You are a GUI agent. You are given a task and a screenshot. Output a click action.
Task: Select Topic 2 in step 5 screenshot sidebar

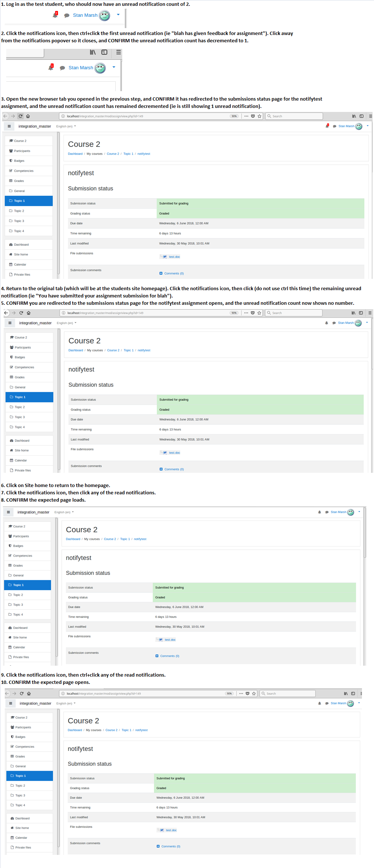point(30,407)
